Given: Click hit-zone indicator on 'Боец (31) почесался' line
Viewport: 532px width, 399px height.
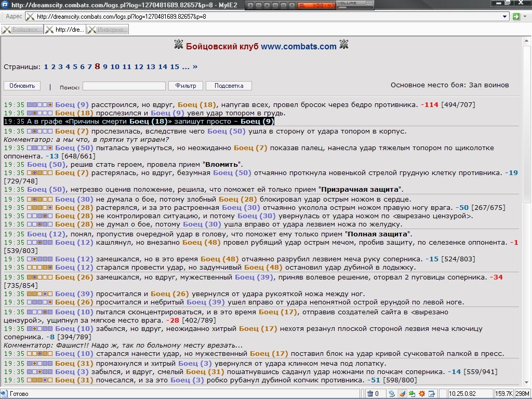Looking at the screenshot, I should pos(39,380).
